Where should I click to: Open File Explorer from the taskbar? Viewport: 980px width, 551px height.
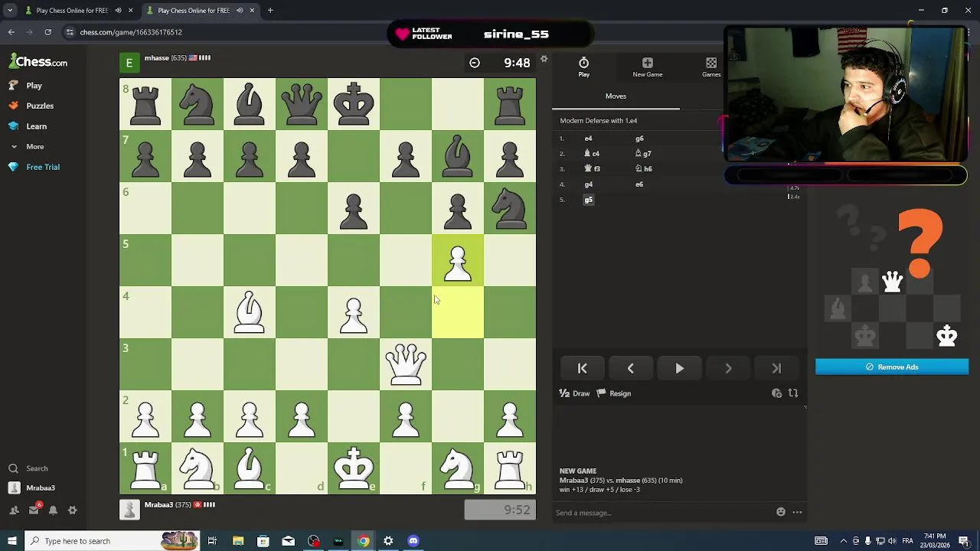[238, 541]
